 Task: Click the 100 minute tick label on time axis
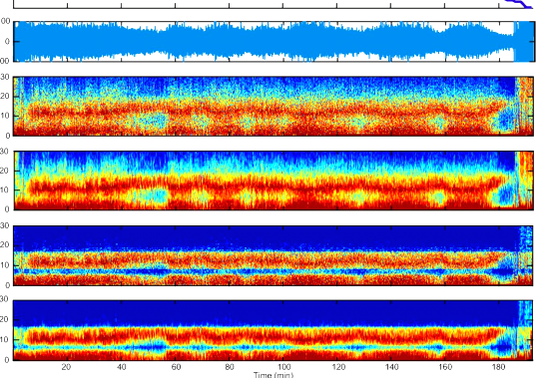pyautogui.click(x=284, y=367)
